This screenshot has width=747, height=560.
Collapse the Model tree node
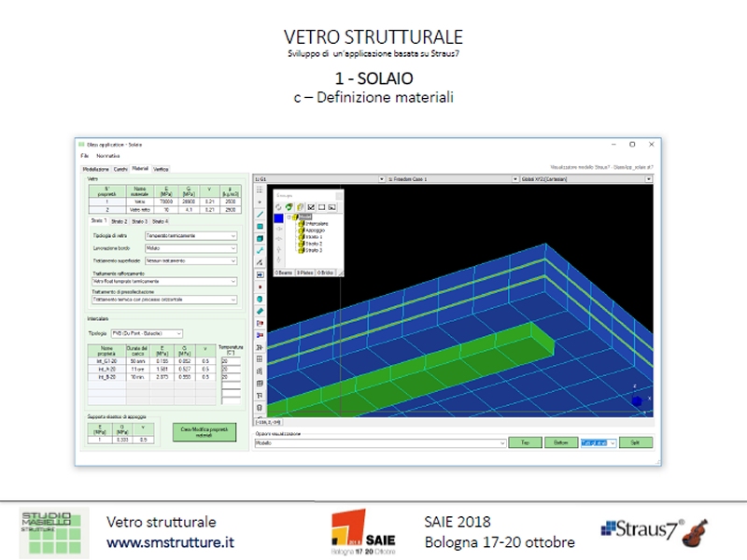coord(289,217)
